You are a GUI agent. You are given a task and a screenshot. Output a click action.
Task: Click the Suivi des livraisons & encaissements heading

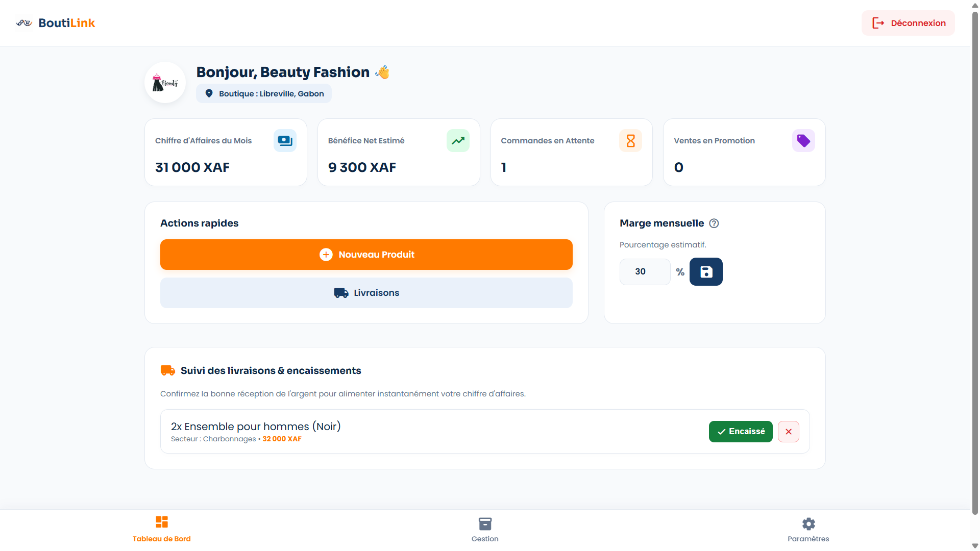click(271, 370)
